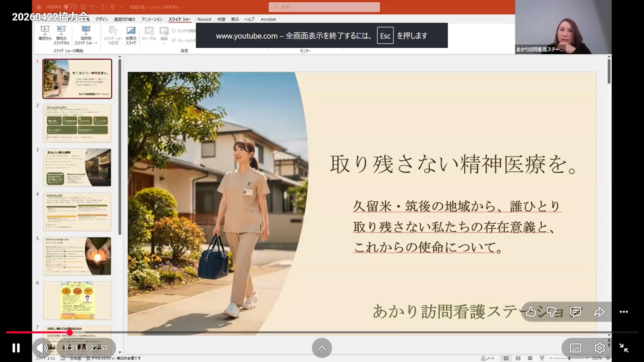Expand the chevron-up panel at the bottom center
Screen dimensions: 644x362
(x=322, y=348)
